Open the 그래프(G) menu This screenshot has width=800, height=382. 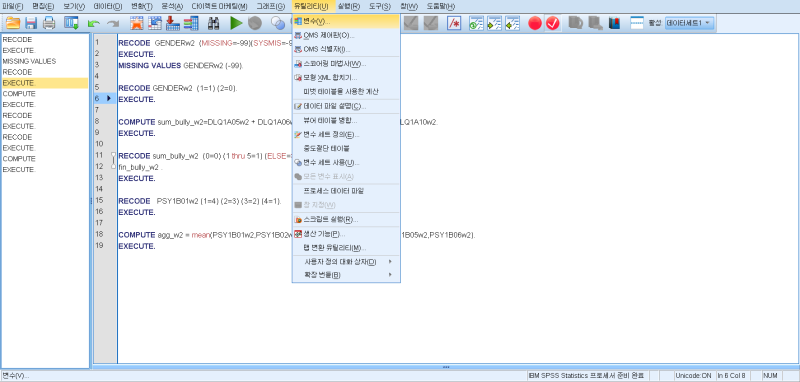271,7
